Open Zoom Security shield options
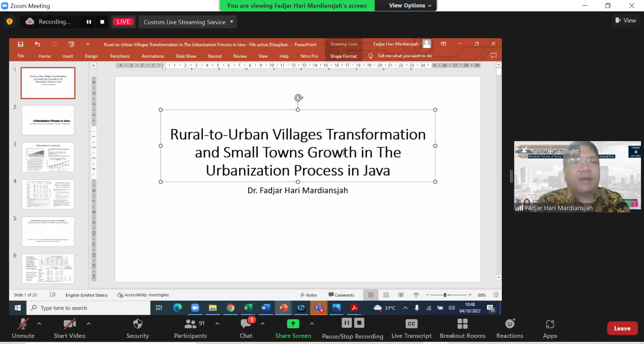This screenshot has width=644, height=344. click(137, 328)
